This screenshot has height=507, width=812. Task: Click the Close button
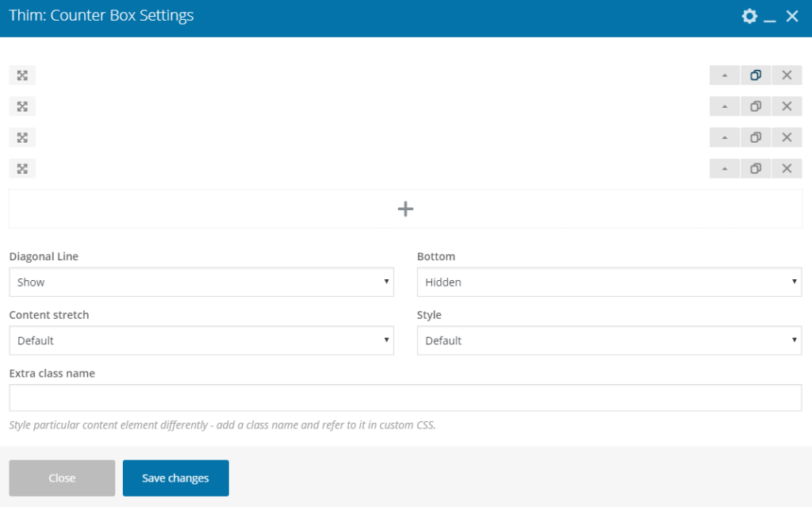(x=61, y=478)
